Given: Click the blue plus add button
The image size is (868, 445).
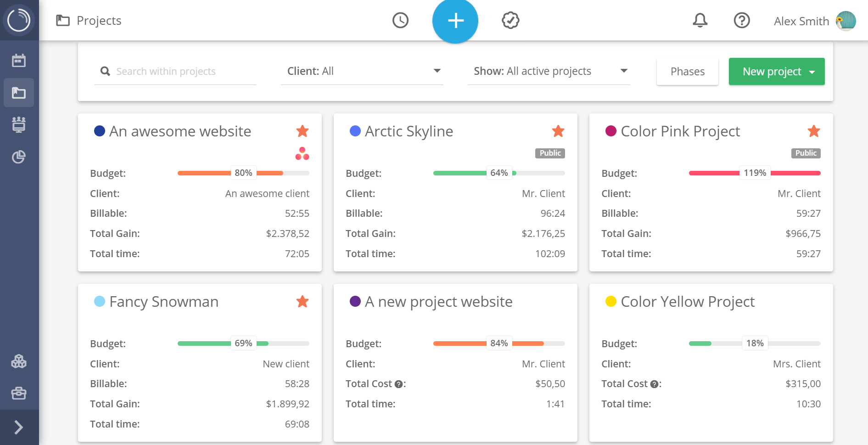Looking at the screenshot, I should coord(455,21).
